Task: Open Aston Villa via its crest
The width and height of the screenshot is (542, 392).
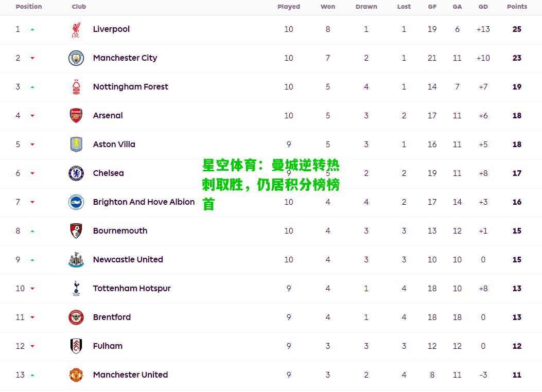Action: 76,145
